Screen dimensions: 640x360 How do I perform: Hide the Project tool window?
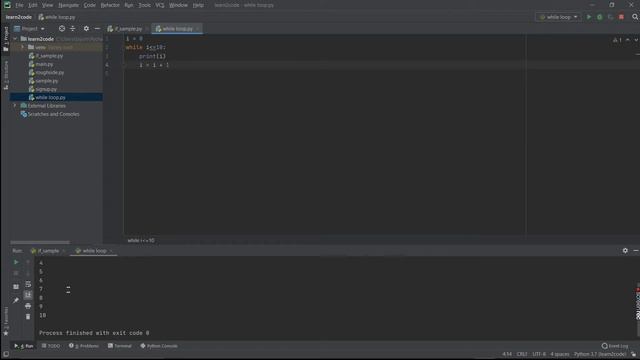(97, 29)
